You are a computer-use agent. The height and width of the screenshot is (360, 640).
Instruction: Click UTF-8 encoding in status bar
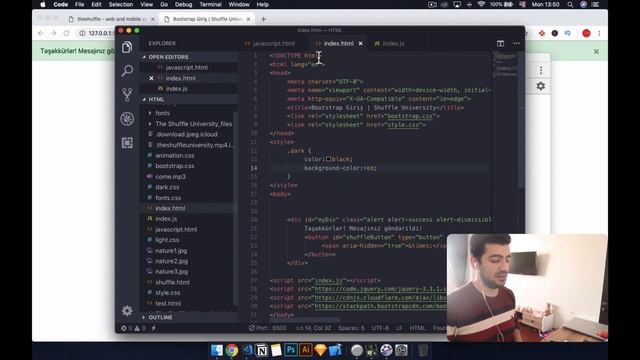coord(380,328)
